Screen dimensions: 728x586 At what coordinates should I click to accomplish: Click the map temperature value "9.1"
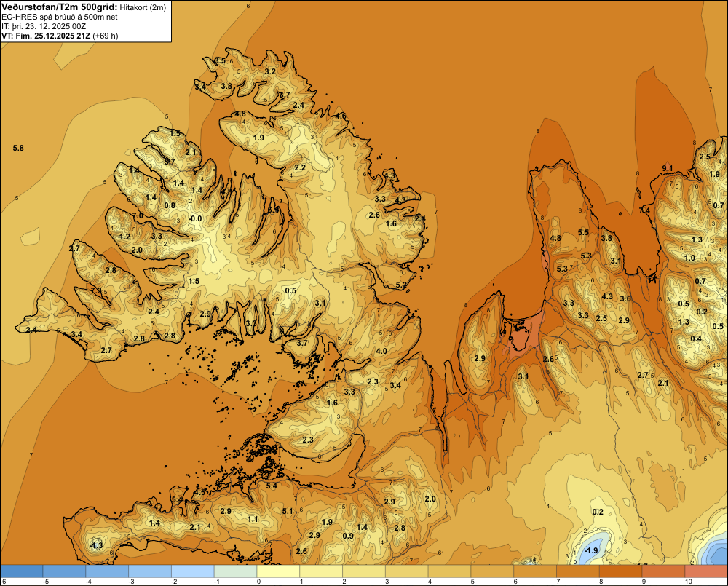667,168
